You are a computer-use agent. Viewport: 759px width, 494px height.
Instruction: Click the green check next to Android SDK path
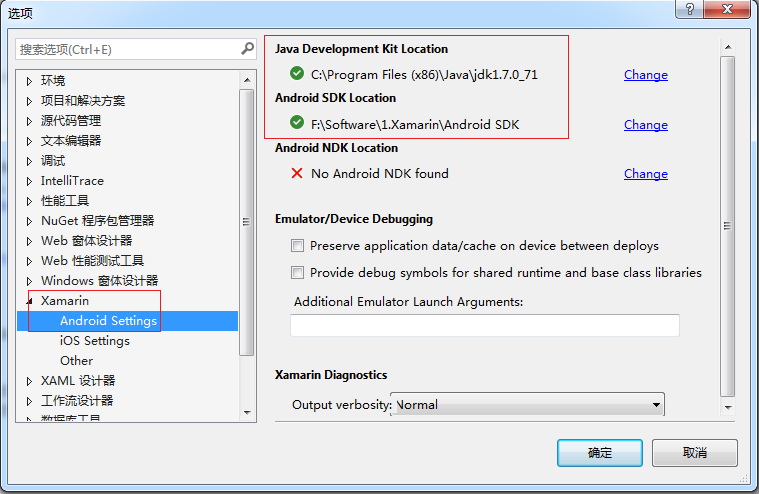297,123
